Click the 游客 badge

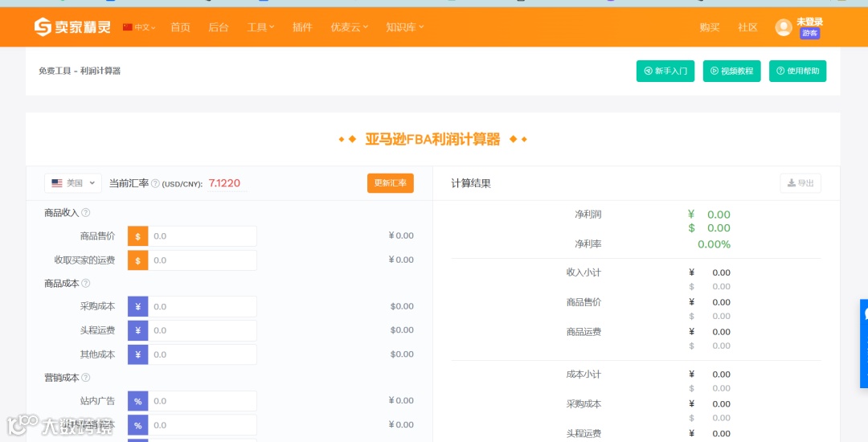click(810, 33)
